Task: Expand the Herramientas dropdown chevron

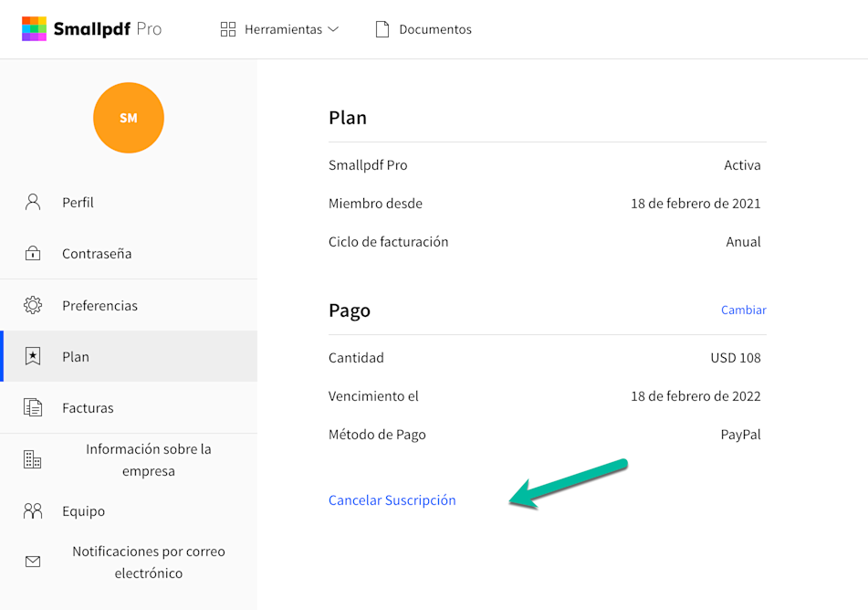Action: coord(333,29)
